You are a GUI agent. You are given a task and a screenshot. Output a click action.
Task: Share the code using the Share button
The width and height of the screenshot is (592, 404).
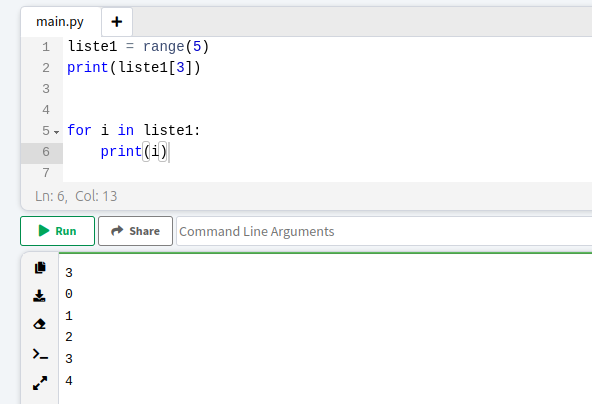click(136, 231)
